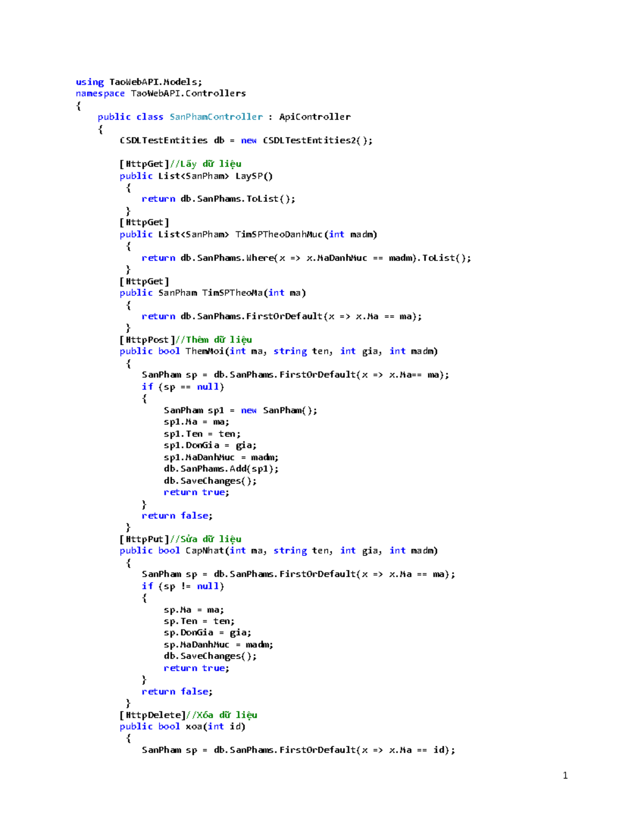Image resolution: width=644 pixels, height=834 pixels.
Task: Click the line with Where x.MaDanhMuc == madm
Action: click(306, 258)
